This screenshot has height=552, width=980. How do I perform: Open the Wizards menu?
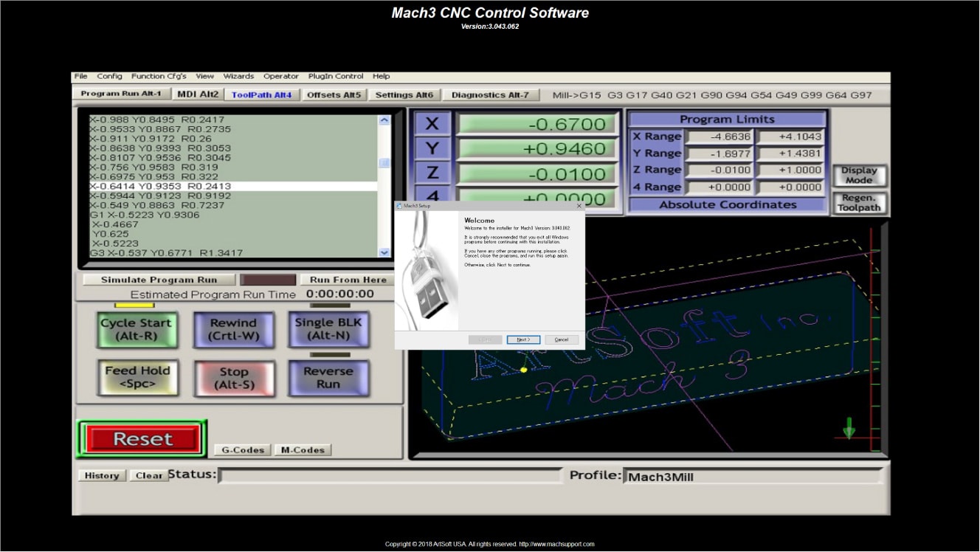[x=238, y=76]
